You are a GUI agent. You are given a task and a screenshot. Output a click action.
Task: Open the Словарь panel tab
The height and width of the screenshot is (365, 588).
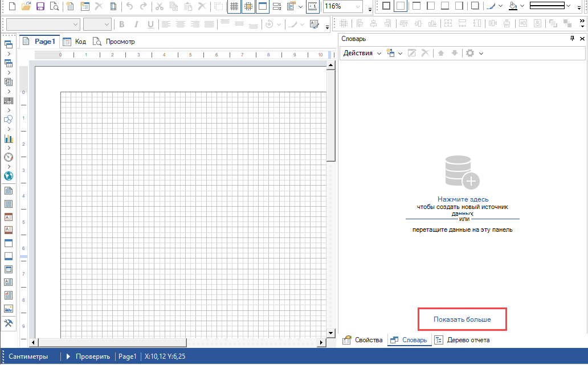point(409,340)
